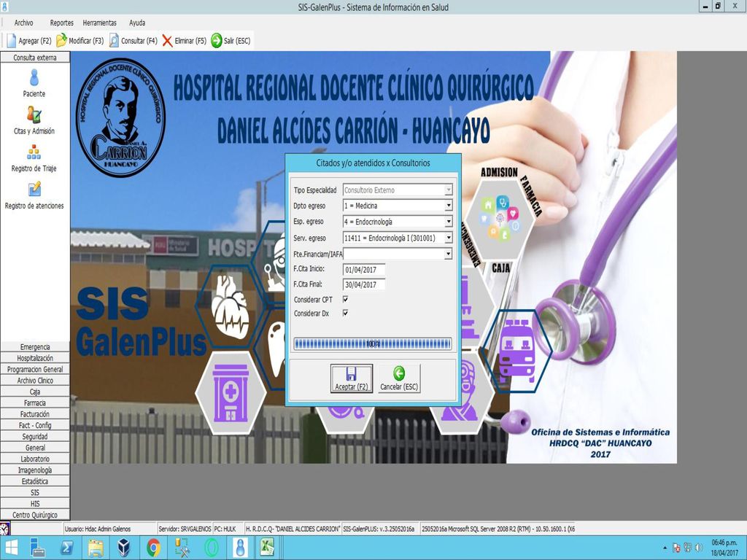Open the database tools taskbar icon
747x560 pixels.
point(182,548)
